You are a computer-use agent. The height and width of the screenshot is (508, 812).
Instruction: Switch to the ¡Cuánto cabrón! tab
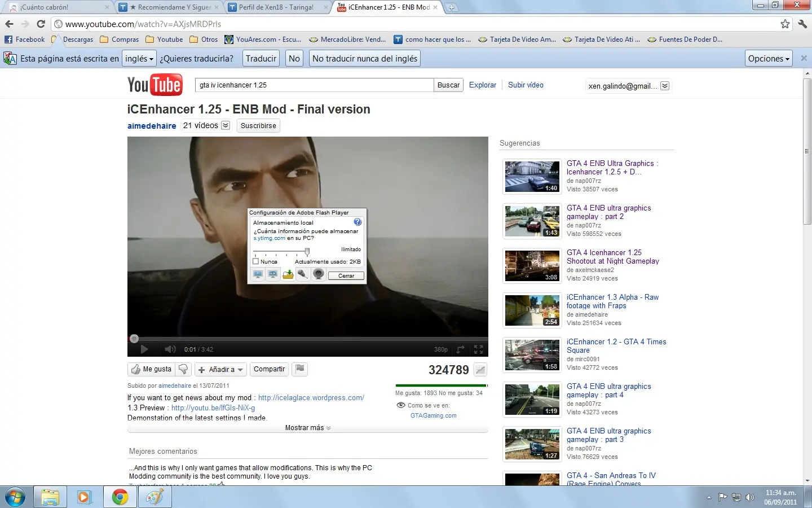point(59,7)
